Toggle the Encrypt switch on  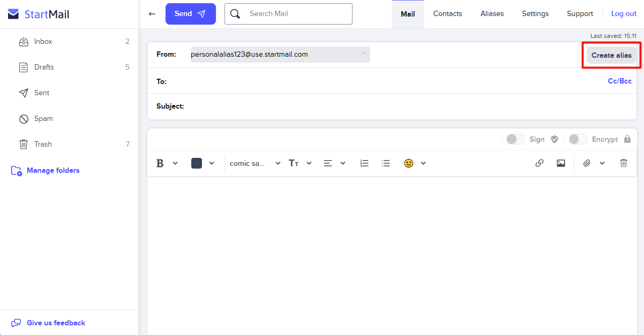click(578, 139)
